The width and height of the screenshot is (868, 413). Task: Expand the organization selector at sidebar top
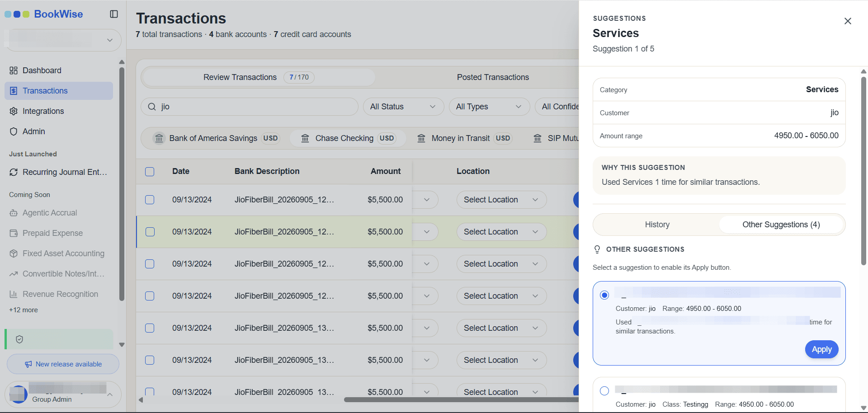63,40
